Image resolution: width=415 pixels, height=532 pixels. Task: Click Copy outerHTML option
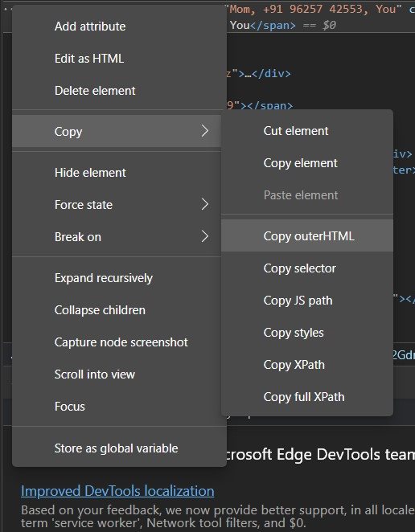(307, 236)
